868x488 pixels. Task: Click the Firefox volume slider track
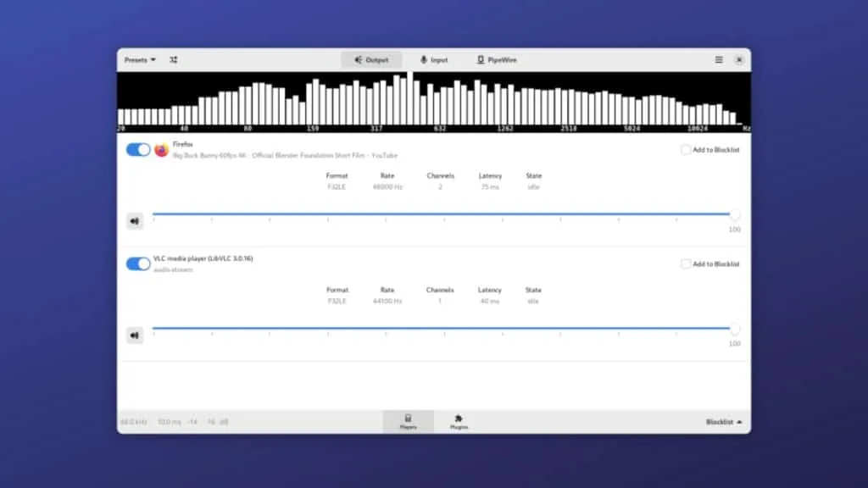pyautogui.click(x=441, y=214)
